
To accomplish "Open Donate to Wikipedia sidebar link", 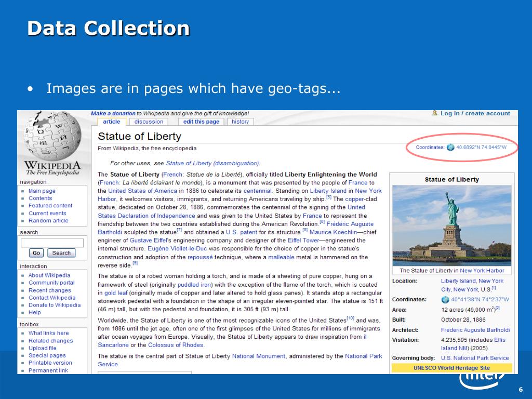I will point(55,305).
